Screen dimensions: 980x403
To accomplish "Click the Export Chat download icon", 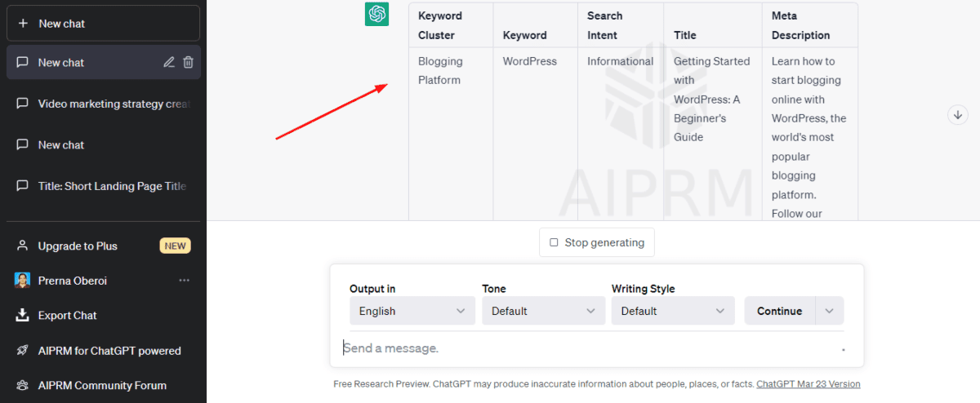I will click(x=22, y=316).
